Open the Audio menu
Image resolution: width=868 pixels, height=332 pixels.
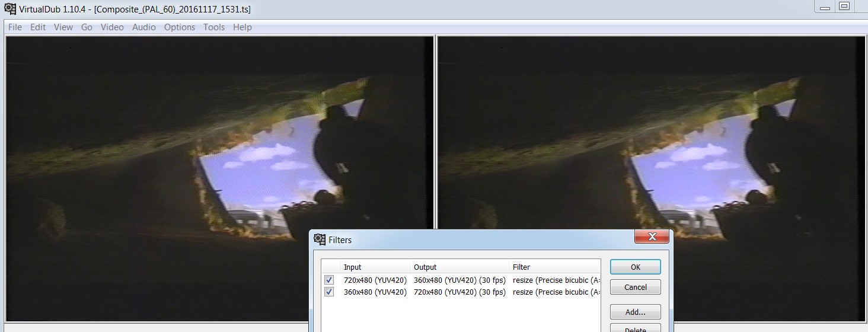pyautogui.click(x=144, y=27)
